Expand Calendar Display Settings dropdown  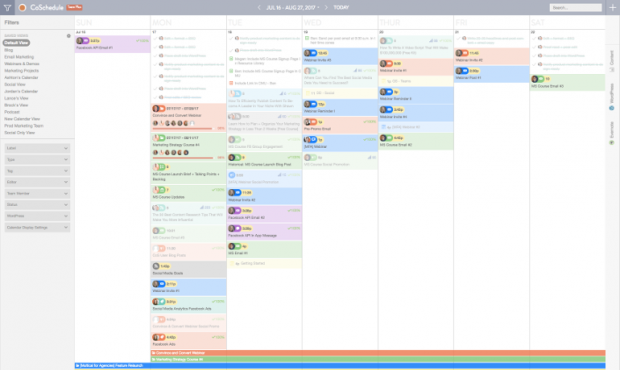pyautogui.click(x=37, y=228)
